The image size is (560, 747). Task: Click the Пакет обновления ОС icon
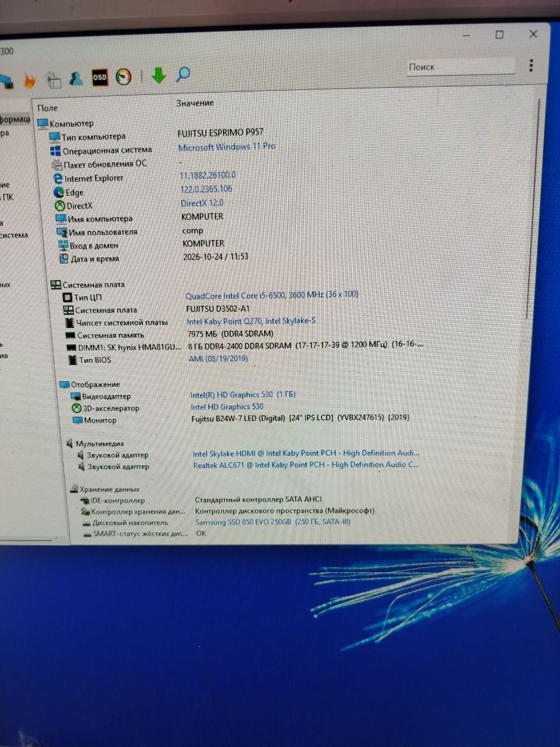57,165
